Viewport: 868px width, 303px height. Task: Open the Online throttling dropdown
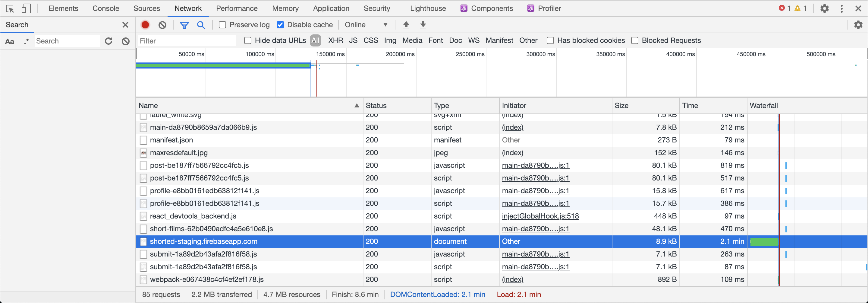pos(366,25)
